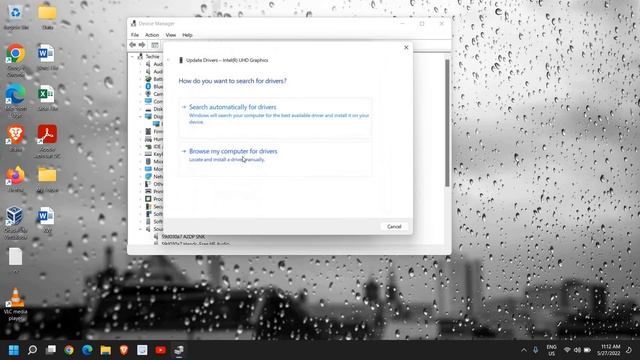Expand the Processors tree node
This screenshot has height=360, width=640.
(141, 199)
